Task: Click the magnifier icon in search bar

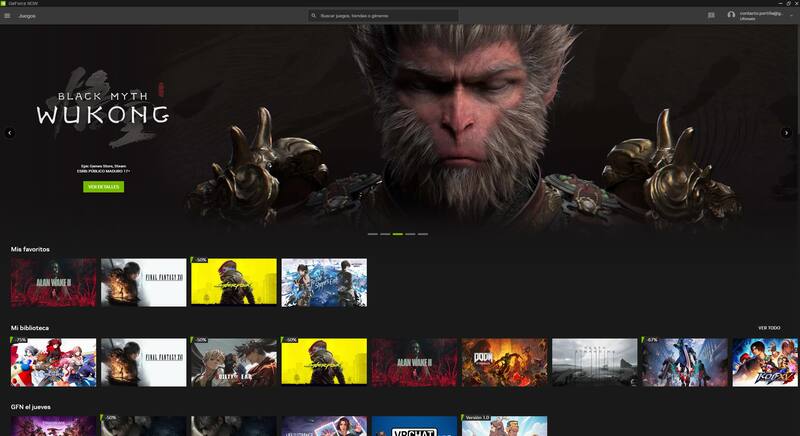Action: (x=314, y=15)
